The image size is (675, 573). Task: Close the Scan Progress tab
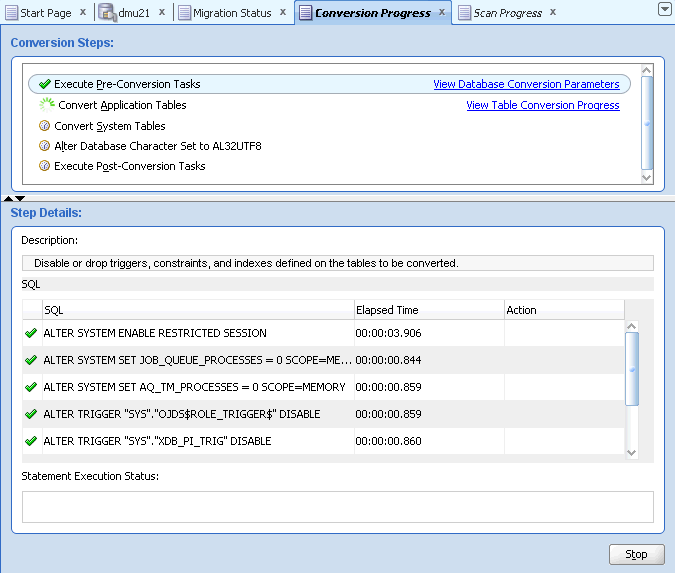[553, 12]
